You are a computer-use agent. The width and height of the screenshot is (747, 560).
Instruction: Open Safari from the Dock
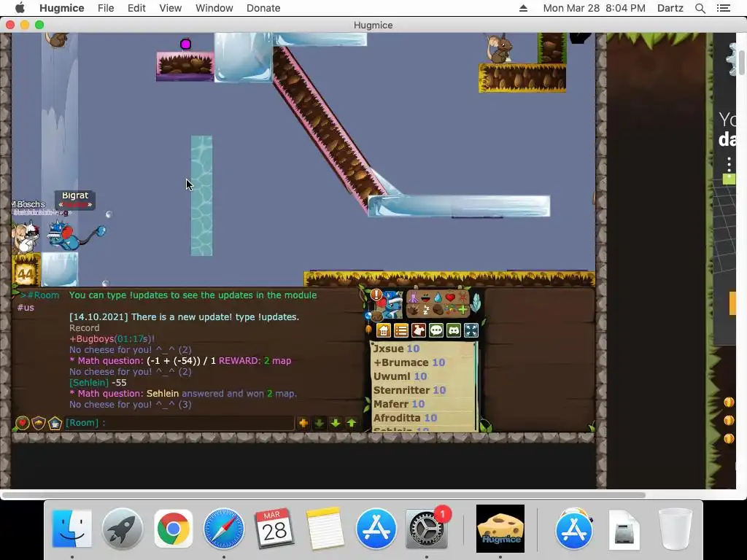coord(223,529)
